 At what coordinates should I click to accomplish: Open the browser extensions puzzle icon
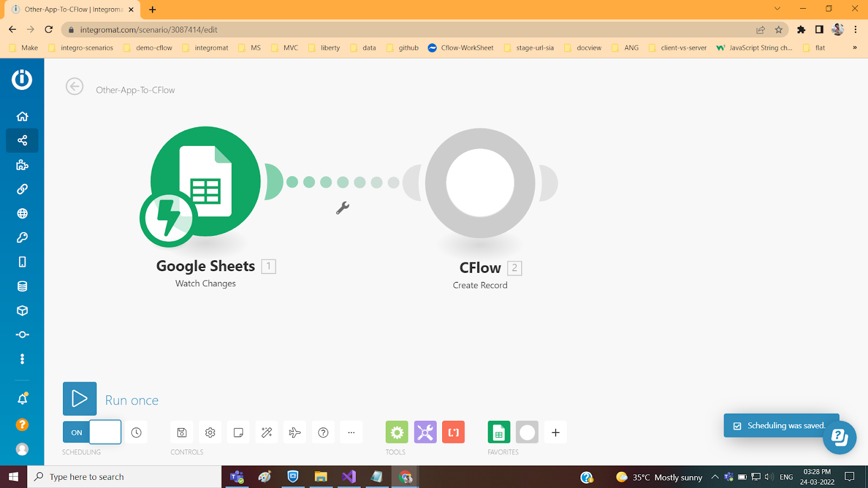pos(801,30)
